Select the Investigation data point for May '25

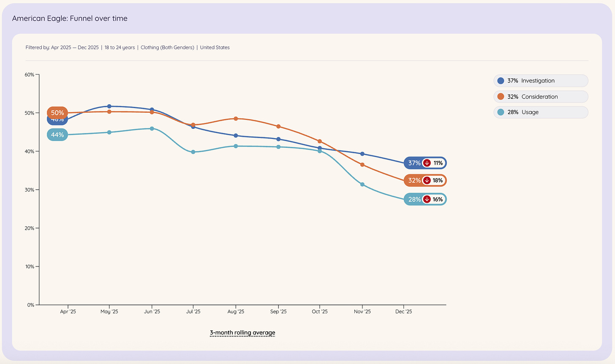pyautogui.click(x=109, y=106)
